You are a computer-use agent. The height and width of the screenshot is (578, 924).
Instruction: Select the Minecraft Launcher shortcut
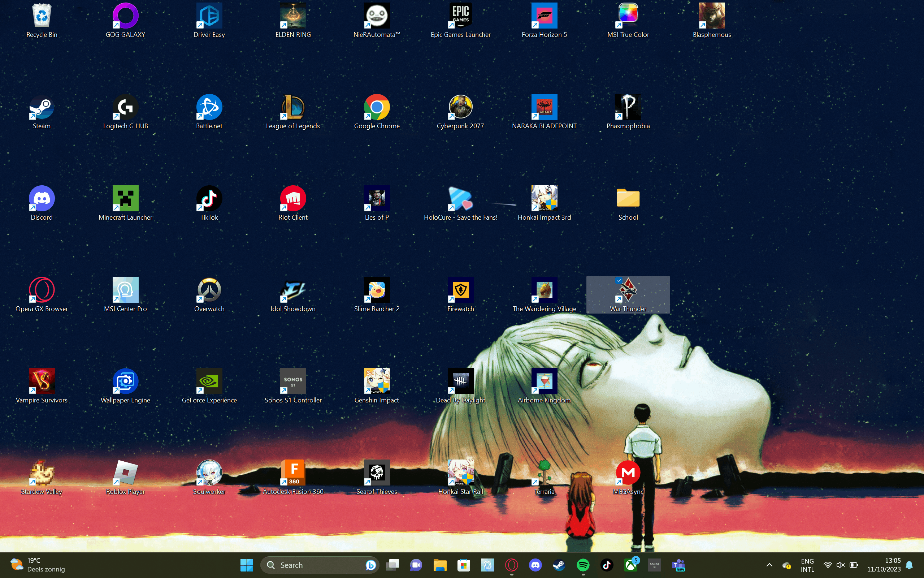click(x=125, y=203)
